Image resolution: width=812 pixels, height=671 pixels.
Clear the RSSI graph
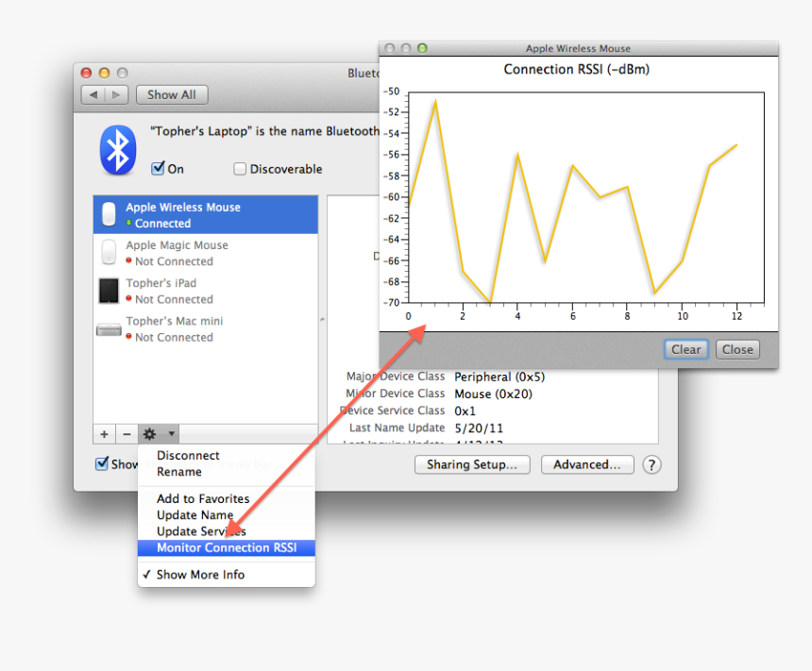click(685, 350)
